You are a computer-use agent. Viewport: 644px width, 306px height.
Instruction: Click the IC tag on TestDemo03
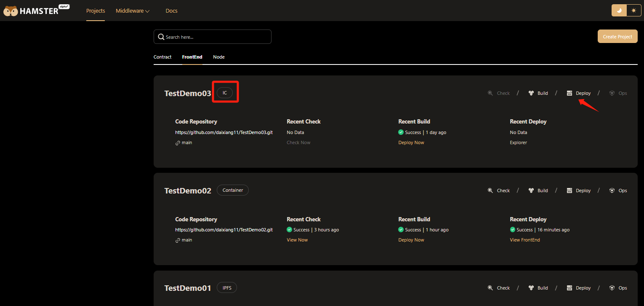click(225, 93)
